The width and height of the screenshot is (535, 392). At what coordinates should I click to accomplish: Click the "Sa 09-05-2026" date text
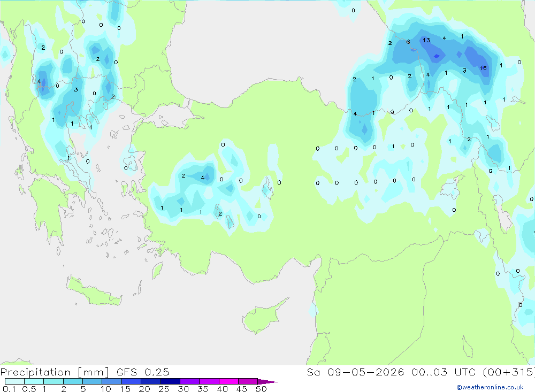coord(355,372)
